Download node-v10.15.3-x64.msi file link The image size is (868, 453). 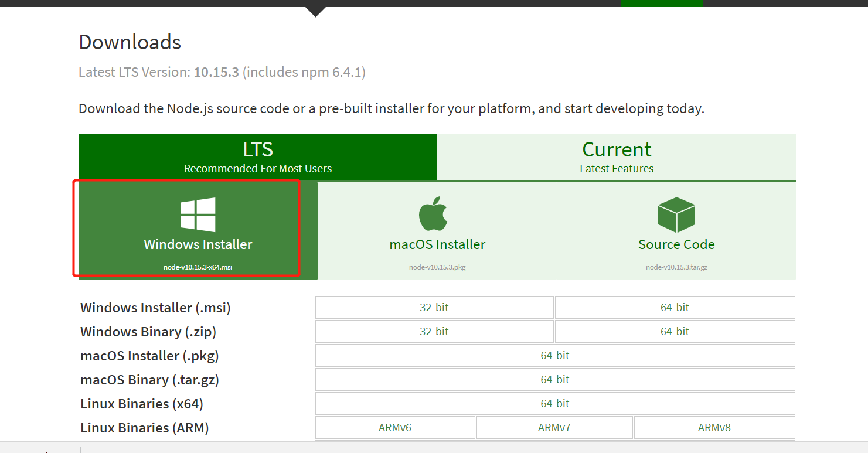tap(198, 267)
